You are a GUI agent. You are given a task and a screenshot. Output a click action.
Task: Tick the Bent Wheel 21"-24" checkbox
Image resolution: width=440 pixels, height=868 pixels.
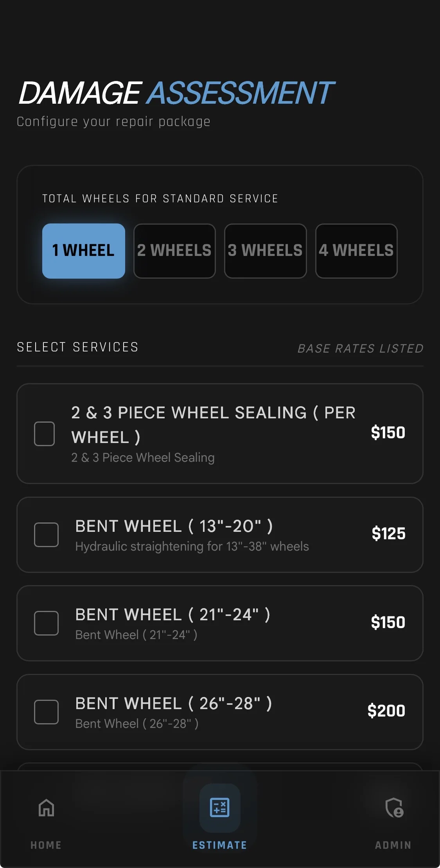point(46,623)
